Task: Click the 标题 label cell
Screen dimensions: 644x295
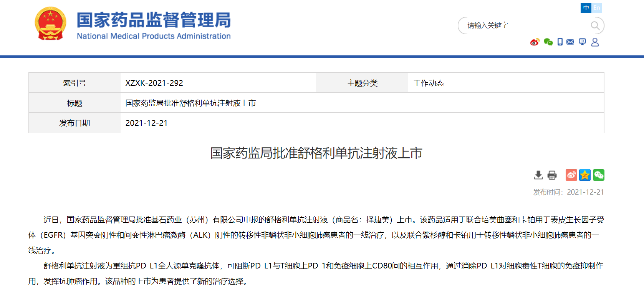Action: (x=74, y=103)
